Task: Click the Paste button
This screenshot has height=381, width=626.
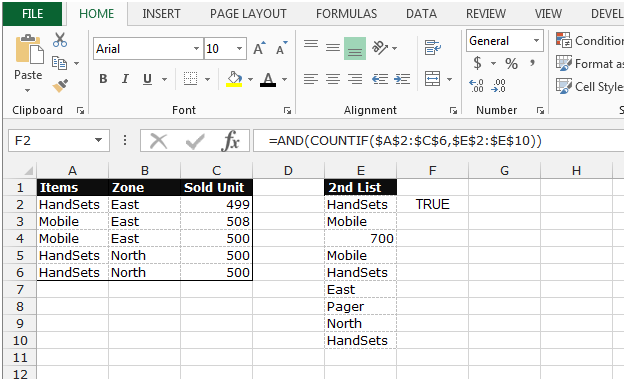Action: [x=28, y=63]
